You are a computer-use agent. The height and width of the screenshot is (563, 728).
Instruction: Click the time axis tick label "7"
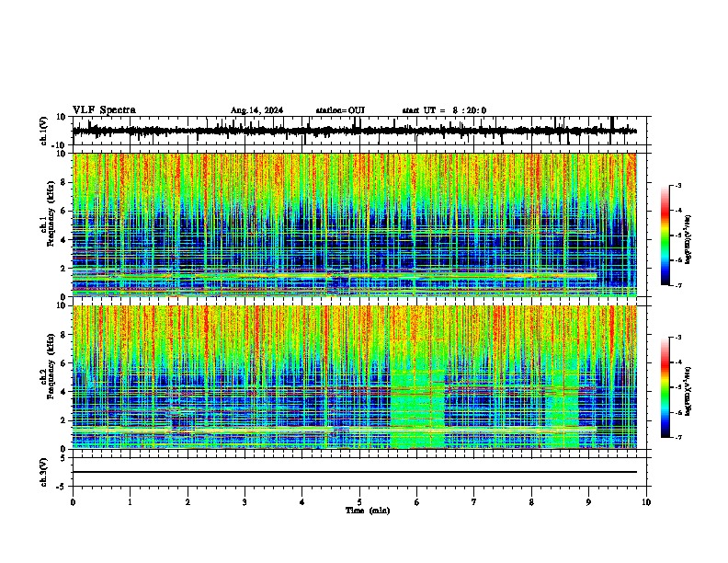(x=474, y=502)
